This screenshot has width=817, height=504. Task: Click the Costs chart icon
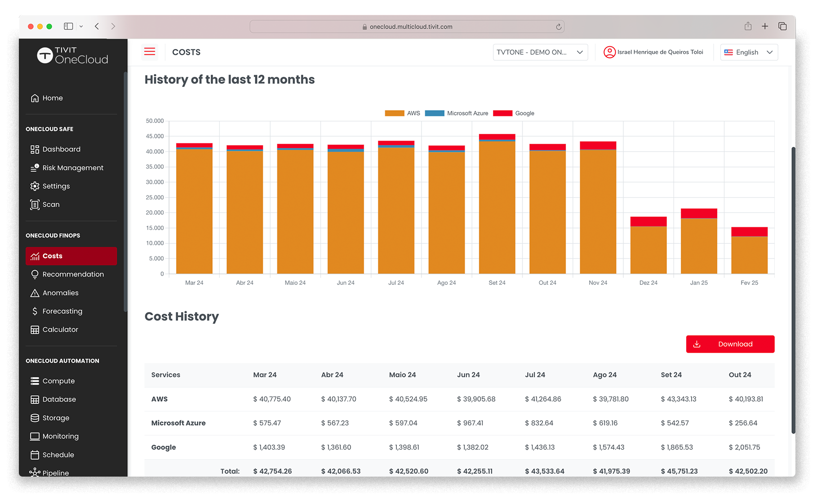(35, 256)
